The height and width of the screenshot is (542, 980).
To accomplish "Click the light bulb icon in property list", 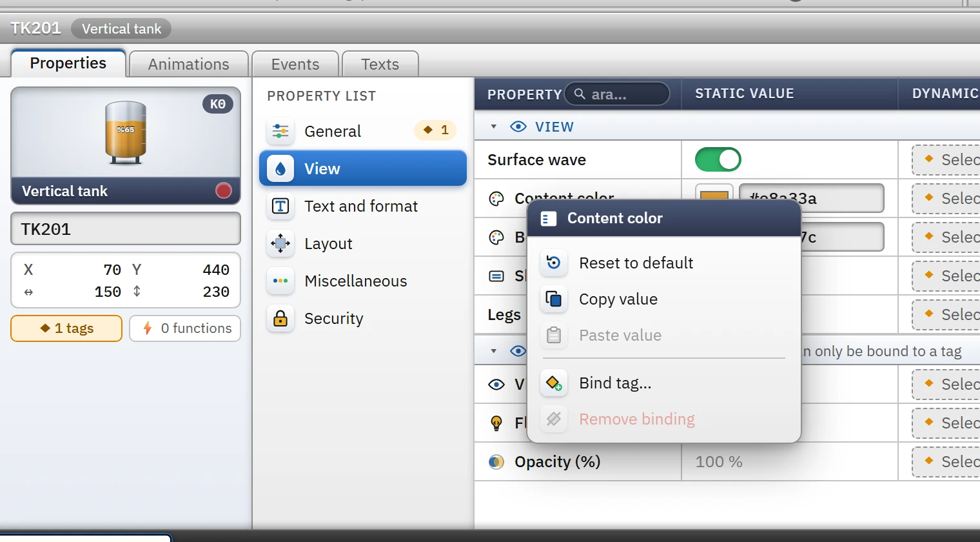I will (x=496, y=423).
